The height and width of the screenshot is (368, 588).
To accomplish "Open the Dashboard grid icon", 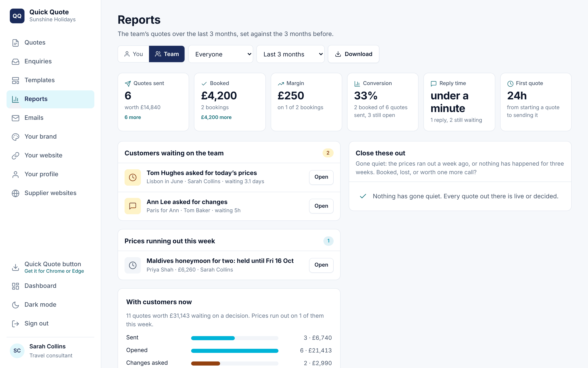I will [x=16, y=286].
